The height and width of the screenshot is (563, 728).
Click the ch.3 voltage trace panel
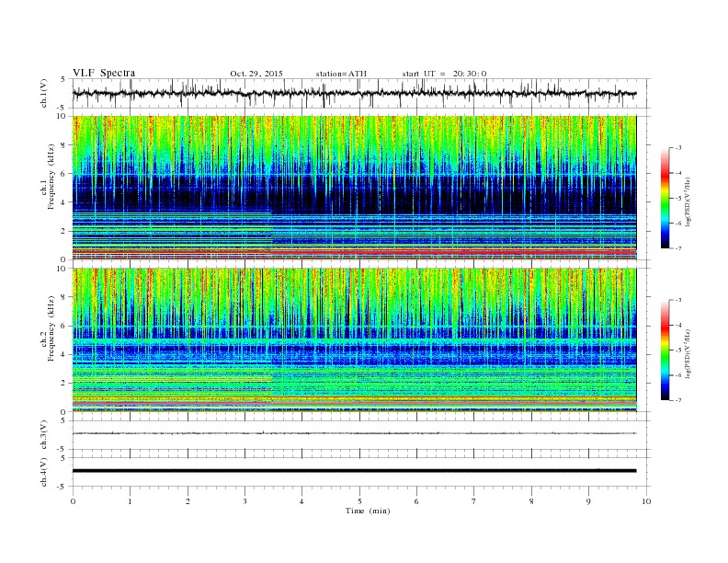(x=361, y=435)
